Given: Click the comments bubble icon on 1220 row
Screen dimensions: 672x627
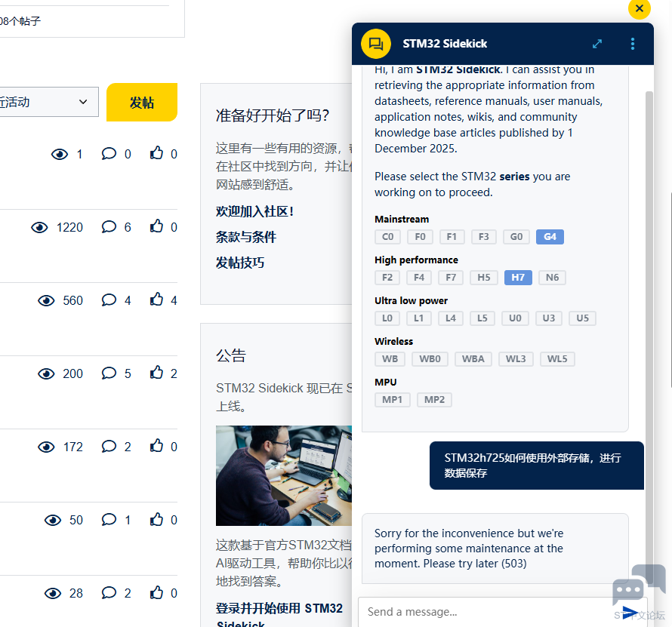Looking at the screenshot, I should 109,226.
